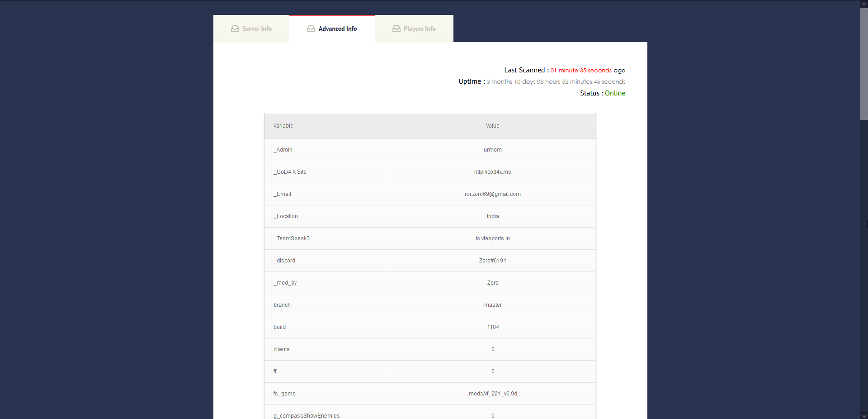Click the ts.vfesports.in value
The width and height of the screenshot is (868, 419).
click(493, 238)
